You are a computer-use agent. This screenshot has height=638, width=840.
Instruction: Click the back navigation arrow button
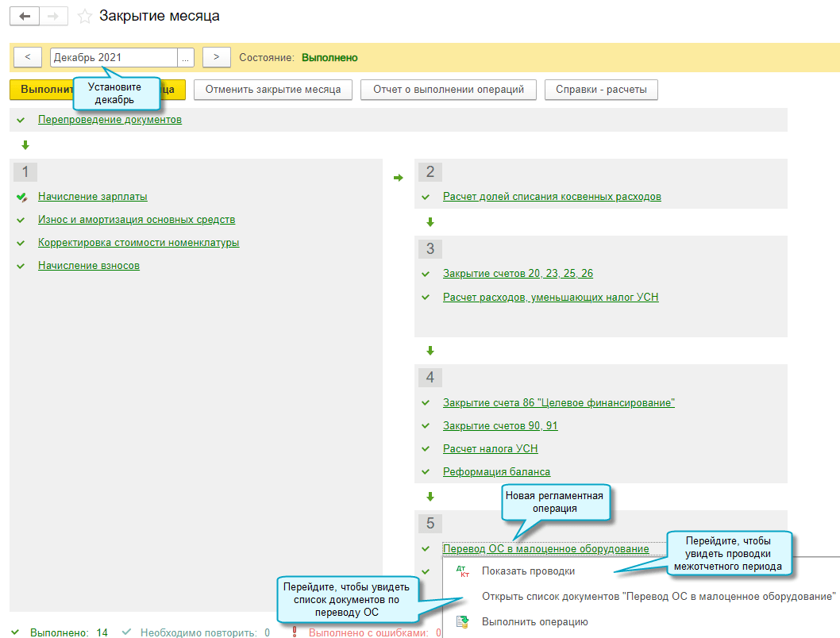pos(24,17)
